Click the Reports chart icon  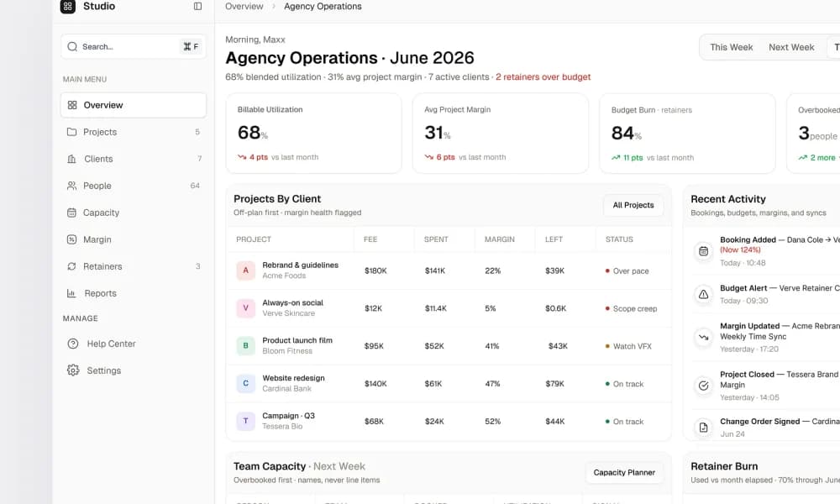(71, 293)
